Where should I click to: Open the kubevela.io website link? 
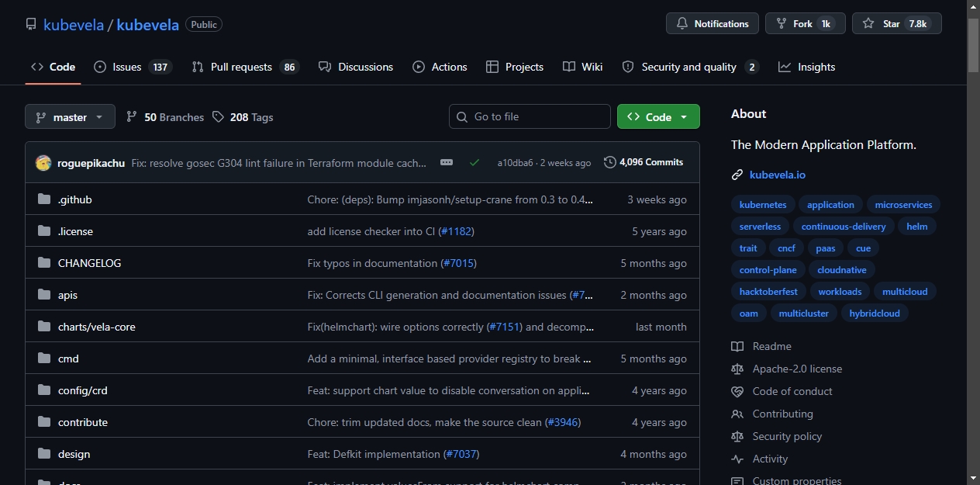pos(778,175)
